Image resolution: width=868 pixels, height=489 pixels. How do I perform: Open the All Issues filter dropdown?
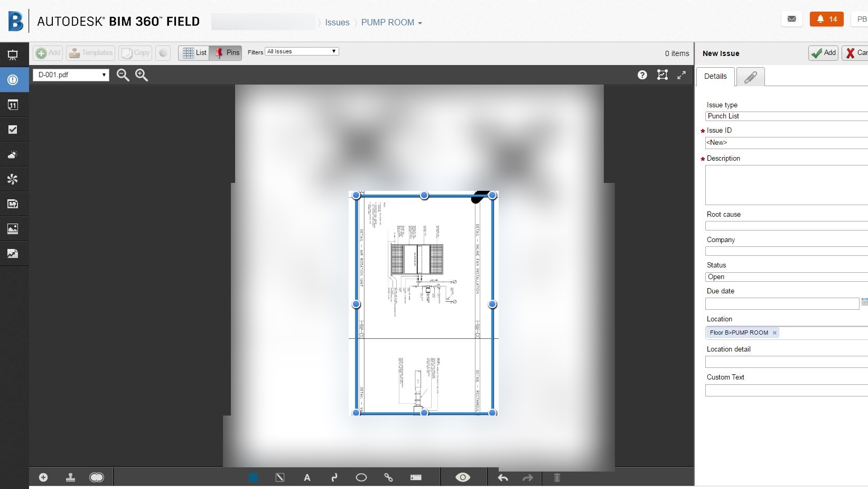click(301, 51)
